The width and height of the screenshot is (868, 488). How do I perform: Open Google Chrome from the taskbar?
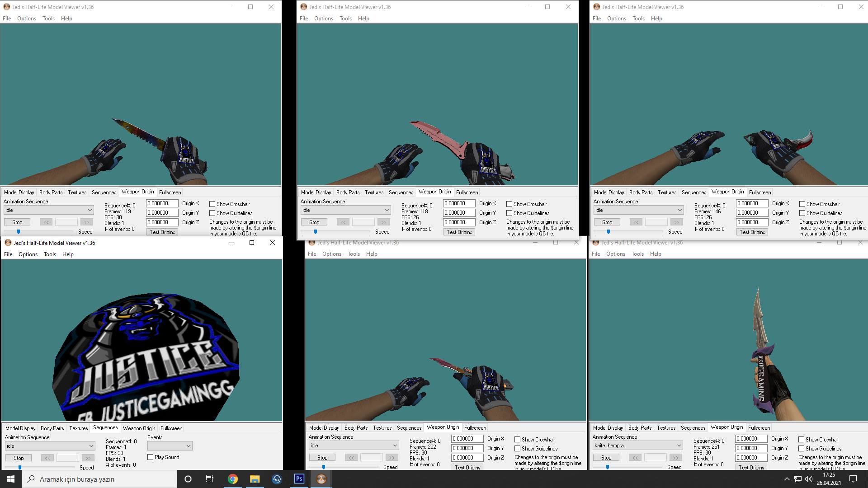[233, 479]
